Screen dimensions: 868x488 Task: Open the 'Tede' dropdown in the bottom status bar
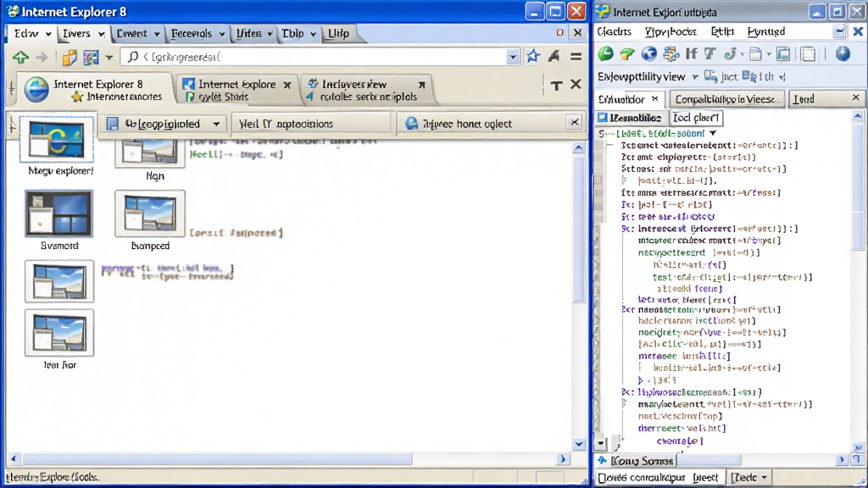click(749, 477)
